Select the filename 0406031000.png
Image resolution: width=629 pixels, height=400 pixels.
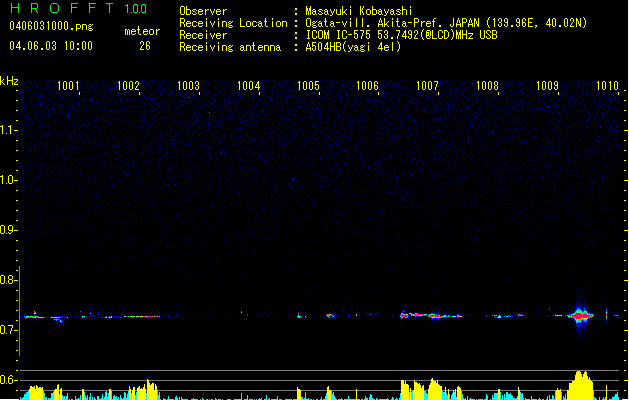click(x=51, y=26)
